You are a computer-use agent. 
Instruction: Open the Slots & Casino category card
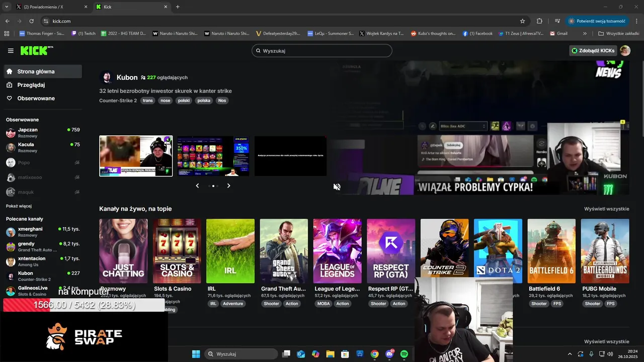177,251
